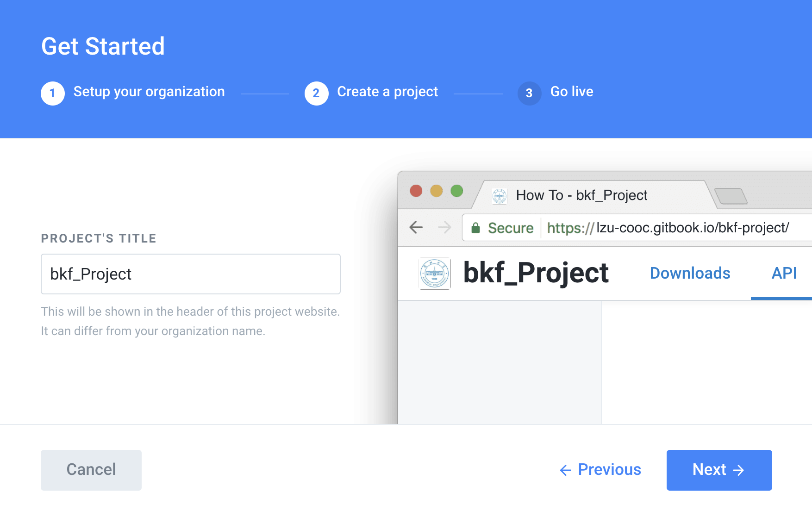This screenshot has height=511, width=812.
Task: Click the gitbook.io URL in address bar
Action: point(668,228)
